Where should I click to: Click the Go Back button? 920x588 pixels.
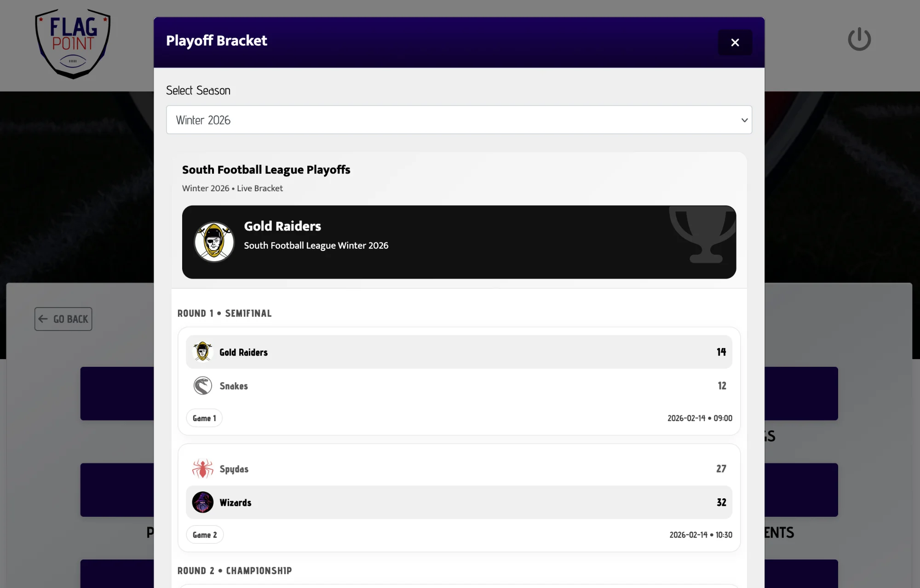click(63, 319)
